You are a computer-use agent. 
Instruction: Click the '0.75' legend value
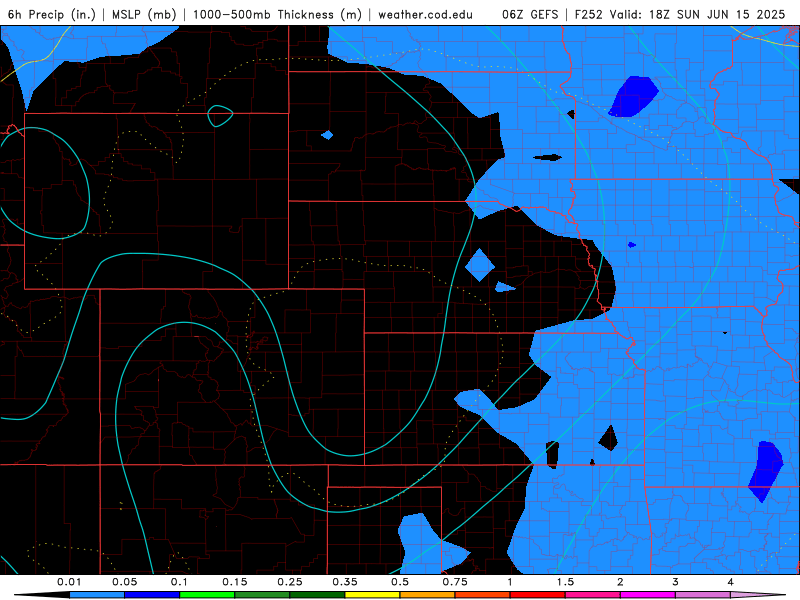coord(455,582)
